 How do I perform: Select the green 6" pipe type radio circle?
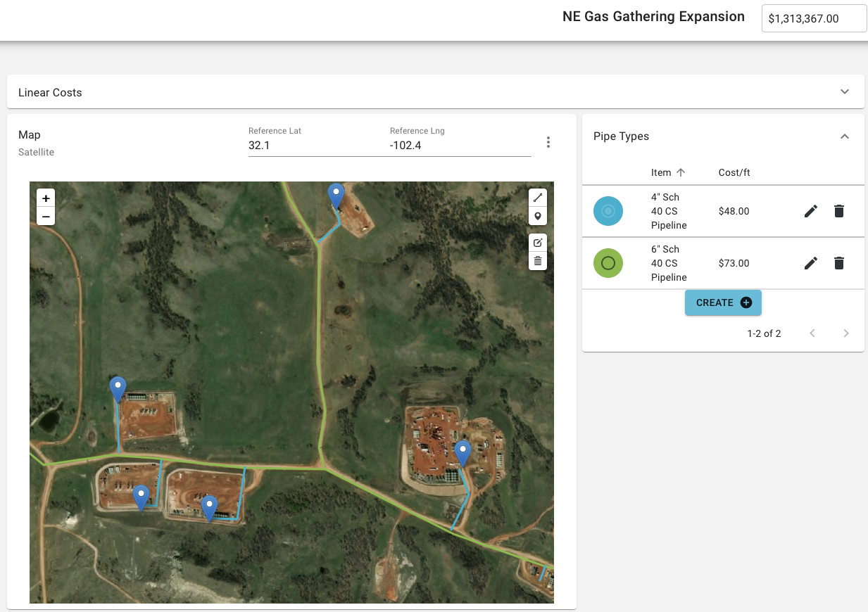[x=608, y=263]
